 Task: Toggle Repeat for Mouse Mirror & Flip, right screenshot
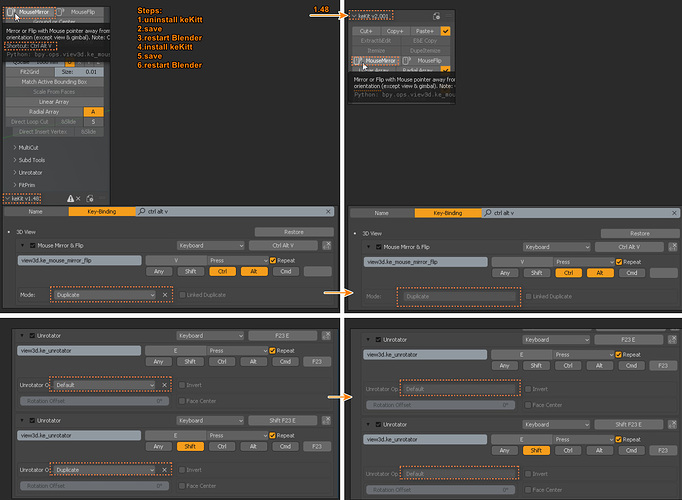point(619,262)
